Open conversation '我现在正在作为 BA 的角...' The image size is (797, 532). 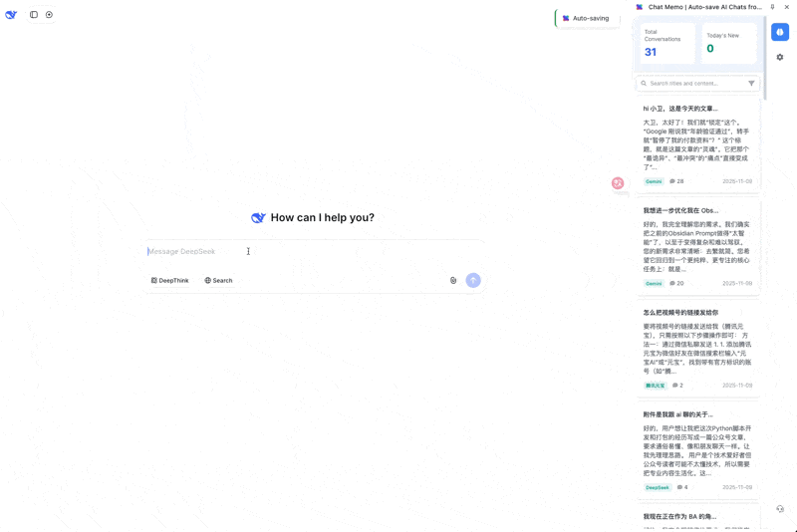coord(698,518)
